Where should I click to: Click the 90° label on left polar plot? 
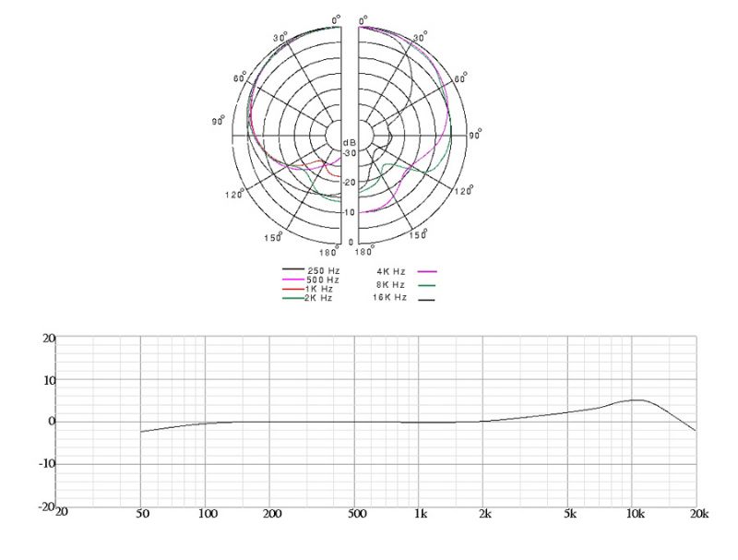(220, 121)
